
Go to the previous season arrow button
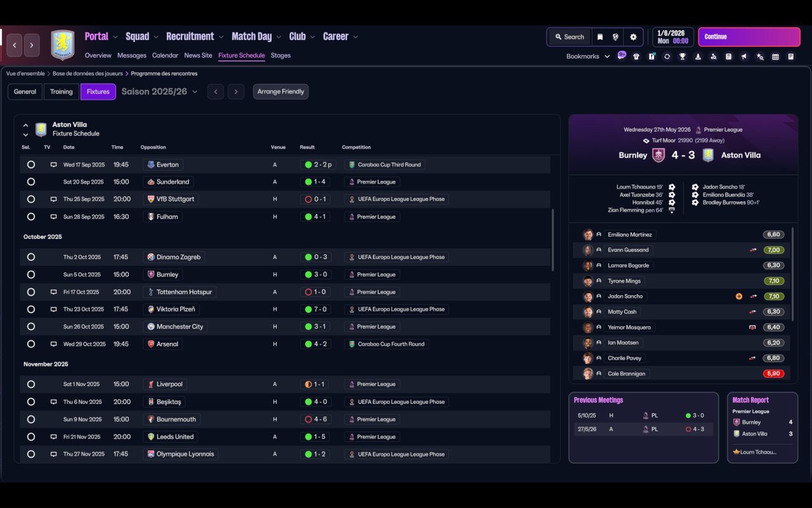click(x=216, y=91)
